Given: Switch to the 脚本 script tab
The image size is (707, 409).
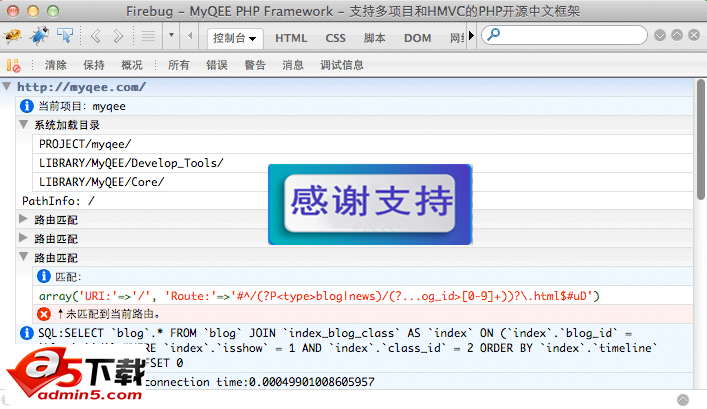Looking at the screenshot, I should tap(375, 38).
